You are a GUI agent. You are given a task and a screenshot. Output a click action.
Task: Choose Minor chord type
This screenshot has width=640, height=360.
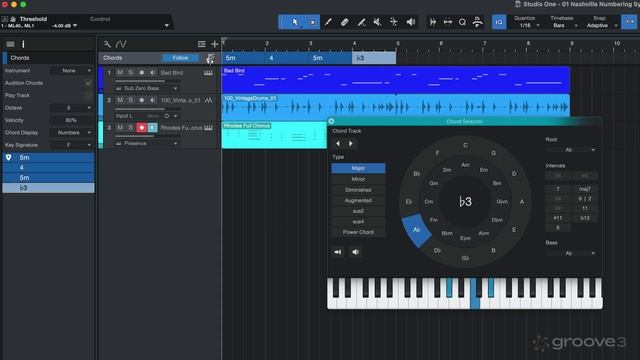(358, 179)
